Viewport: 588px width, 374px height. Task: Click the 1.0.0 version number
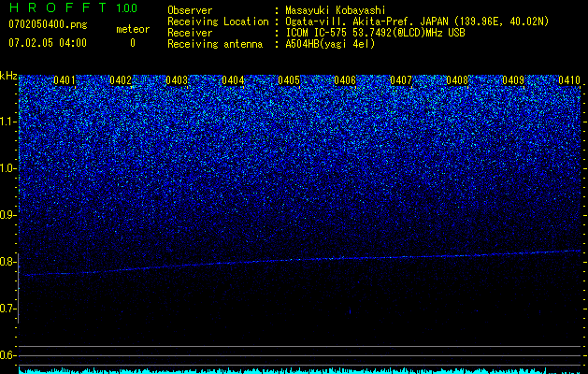tap(127, 8)
